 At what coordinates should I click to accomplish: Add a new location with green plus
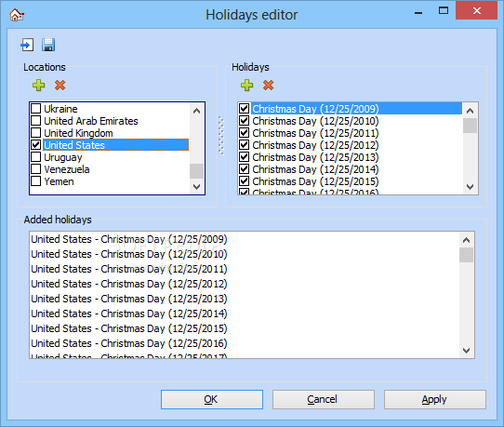click(x=38, y=86)
